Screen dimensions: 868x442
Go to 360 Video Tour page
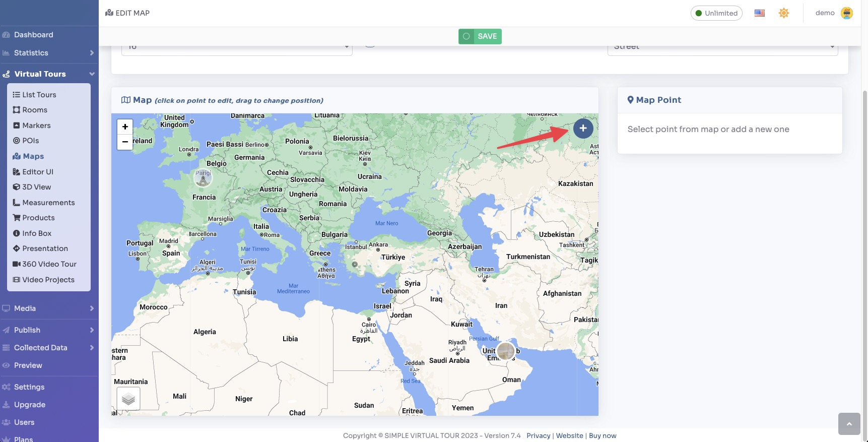click(x=49, y=264)
